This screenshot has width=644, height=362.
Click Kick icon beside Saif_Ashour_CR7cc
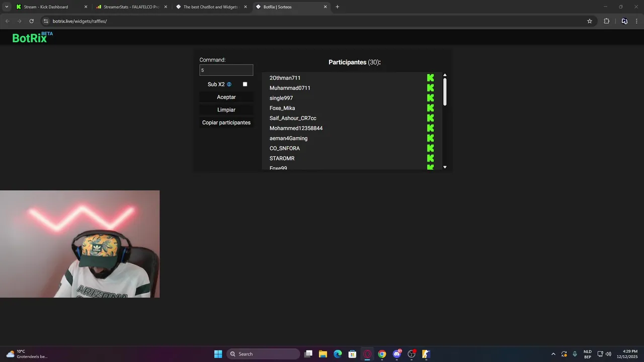click(x=430, y=118)
